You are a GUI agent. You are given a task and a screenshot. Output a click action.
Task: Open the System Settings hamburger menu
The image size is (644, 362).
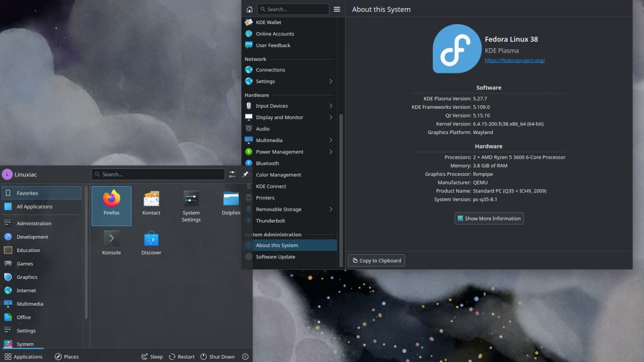pyautogui.click(x=337, y=9)
